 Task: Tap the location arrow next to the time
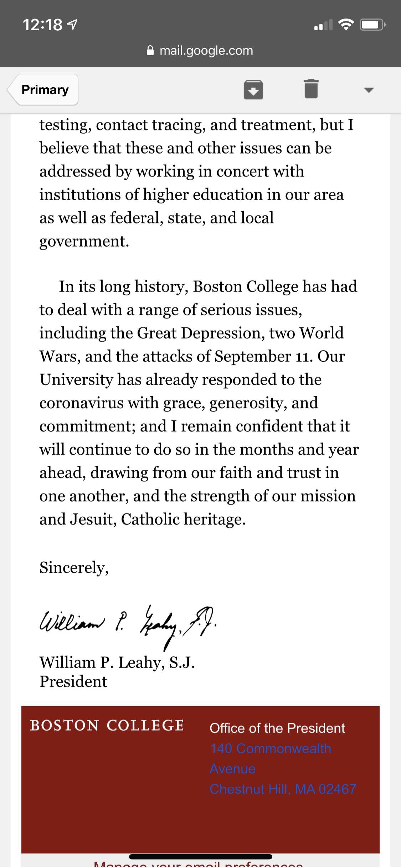(73, 25)
